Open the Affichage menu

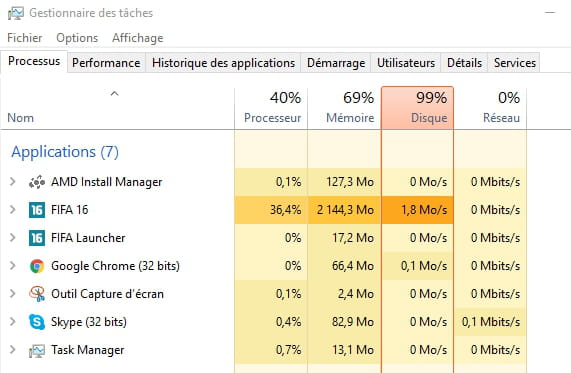pyautogui.click(x=138, y=38)
